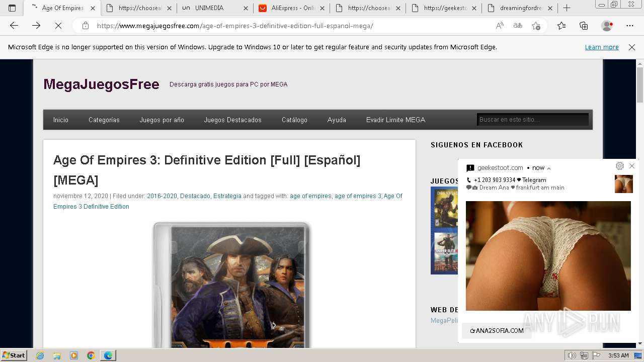644x362 pixels.
Task: Open the tab actions menu icon
Action: tap(12, 8)
